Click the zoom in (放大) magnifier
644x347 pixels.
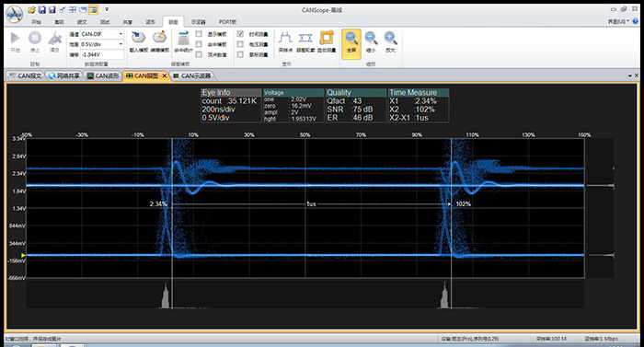[390, 39]
